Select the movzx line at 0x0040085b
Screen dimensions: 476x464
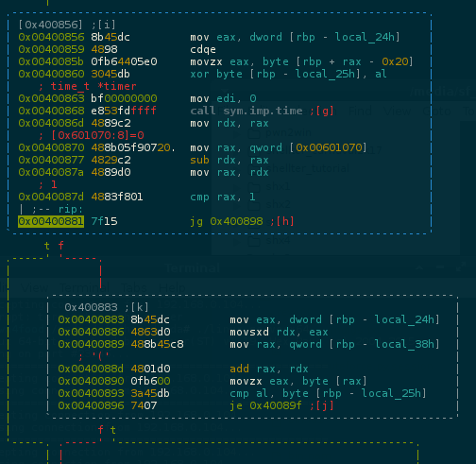(215, 61)
